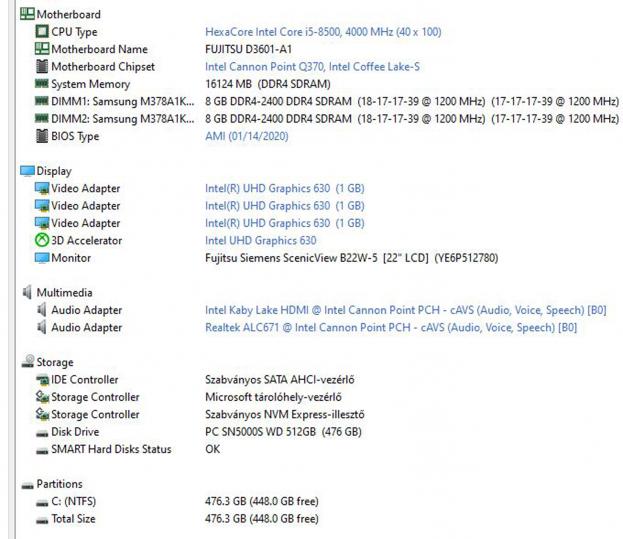Select the IDE Controller label
The width and height of the screenshot is (623, 539).
point(85,379)
